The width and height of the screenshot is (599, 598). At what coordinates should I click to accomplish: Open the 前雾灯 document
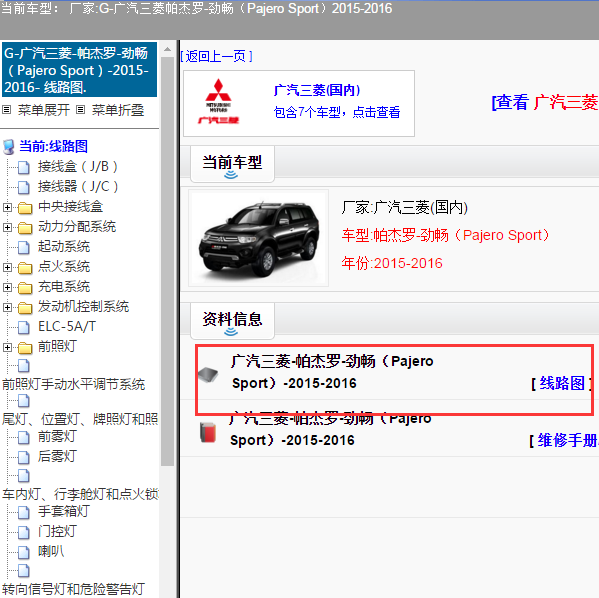point(57,436)
